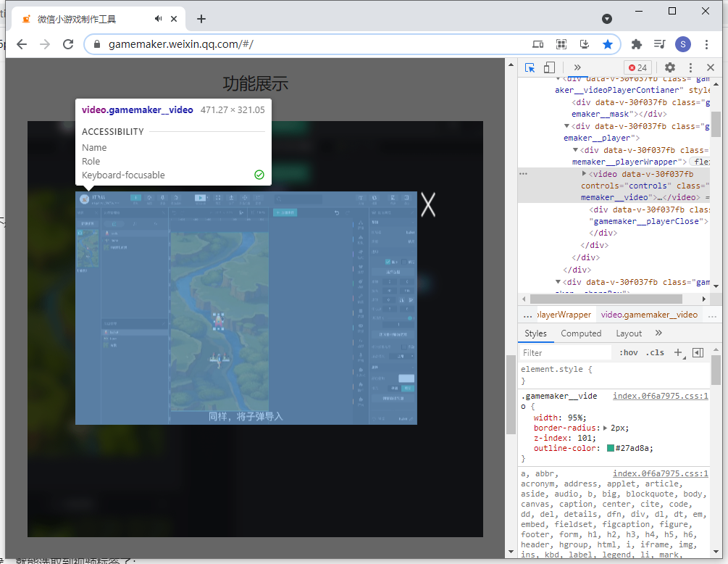Show more DevTools panels chevron
The image size is (728, 564).
tap(577, 68)
